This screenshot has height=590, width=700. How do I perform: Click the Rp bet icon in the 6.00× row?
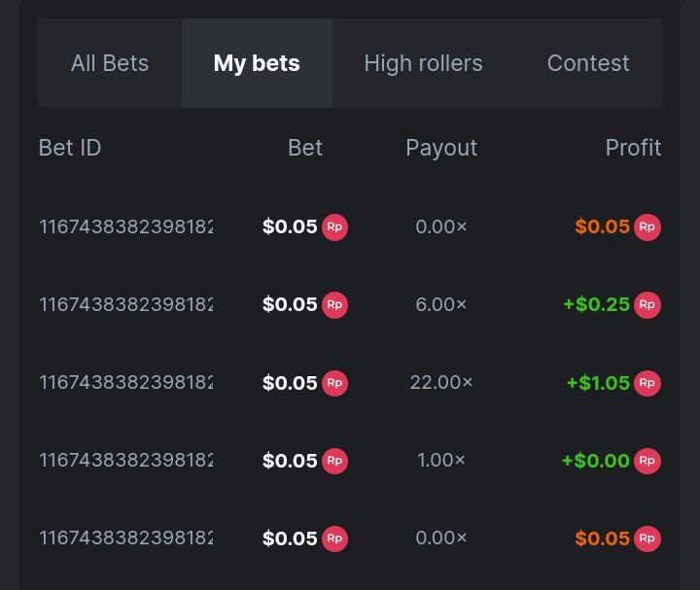pyautogui.click(x=334, y=305)
